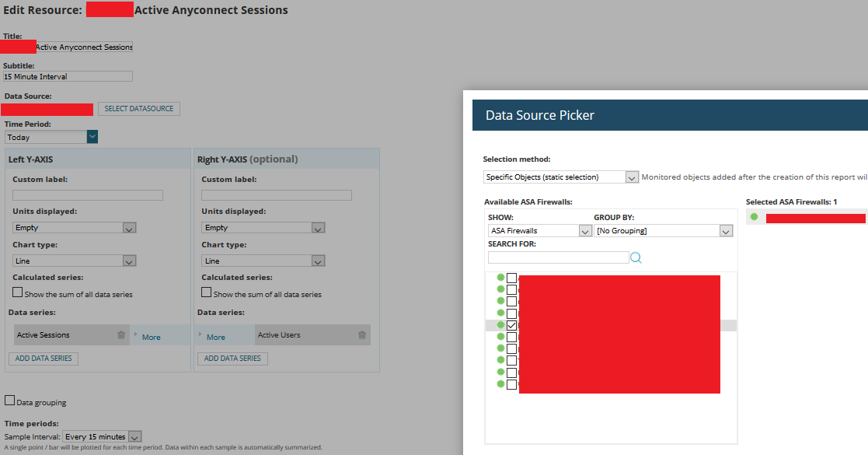Viewport: 868px width, 455px height.
Task: Select the Active Users data series
Action: [312, 334]
